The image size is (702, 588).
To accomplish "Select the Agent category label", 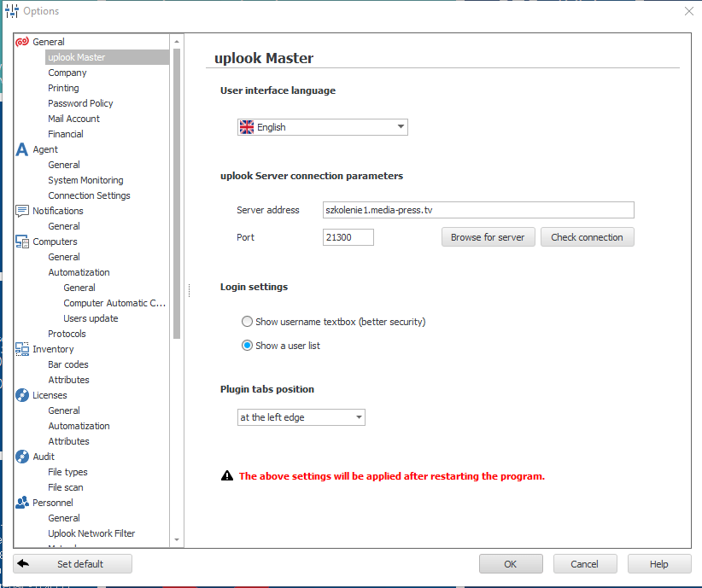I will coord(45,149).
